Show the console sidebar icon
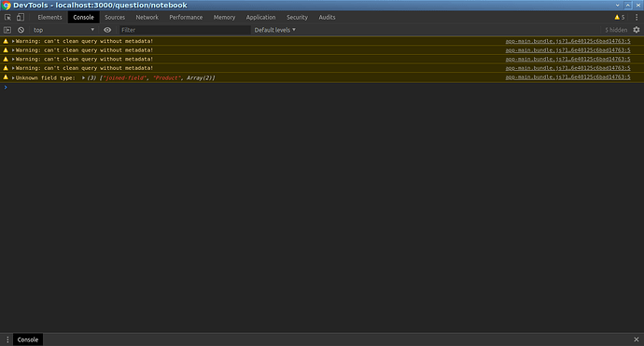The width and height of the screenshot is (644, 346). click(x=7, y=30)
